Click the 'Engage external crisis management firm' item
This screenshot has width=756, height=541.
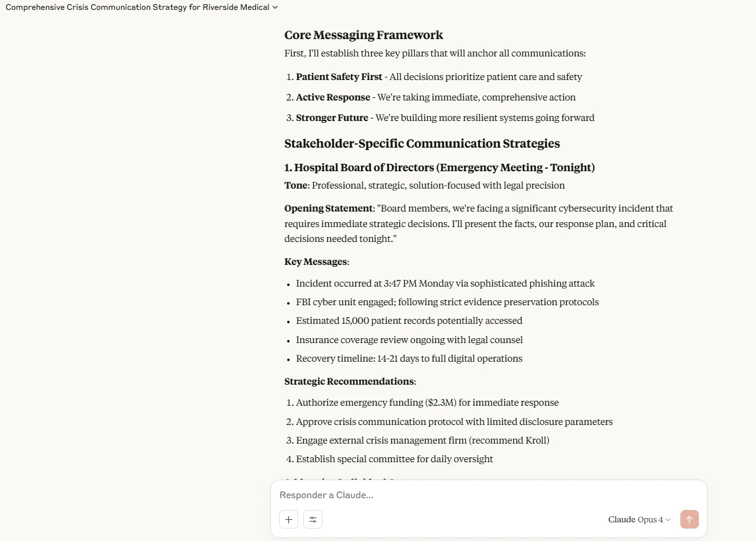click(422, 440)
